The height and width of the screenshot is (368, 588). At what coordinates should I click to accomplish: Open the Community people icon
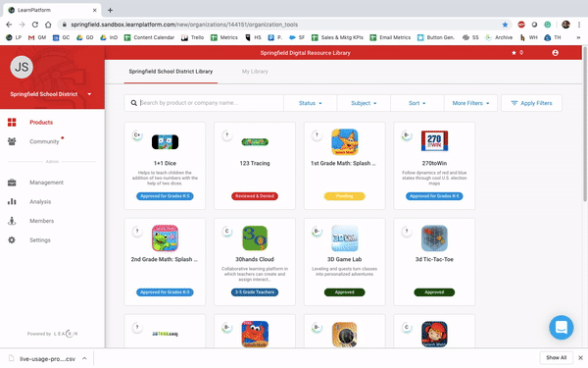click(x=12, y=141)
